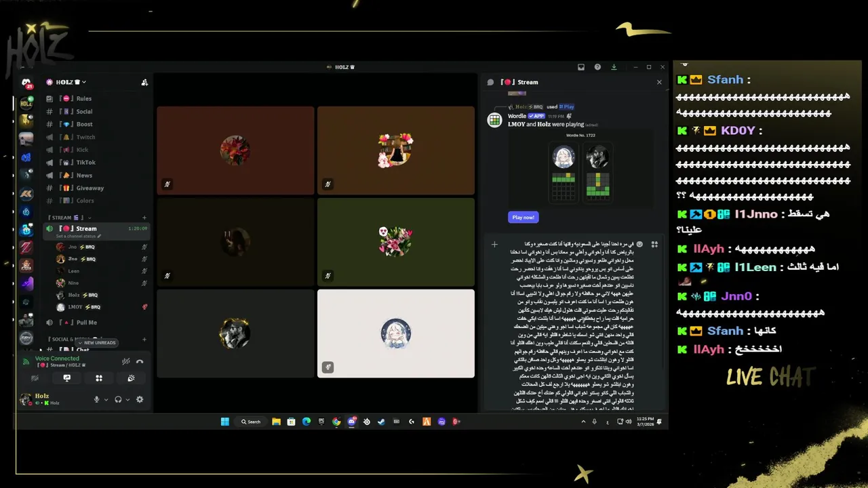868x488 pixels.
Task: Select the olive skull-and-flowers video tile
Action: click(396, 242)
